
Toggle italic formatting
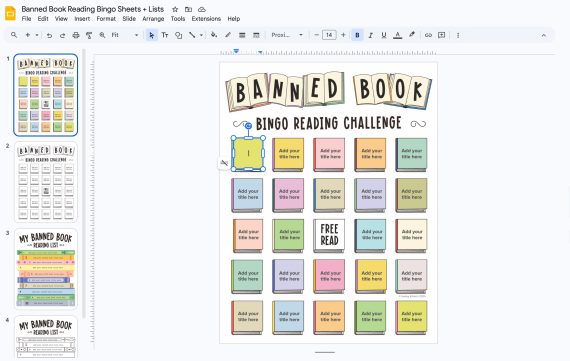point(370,35)
